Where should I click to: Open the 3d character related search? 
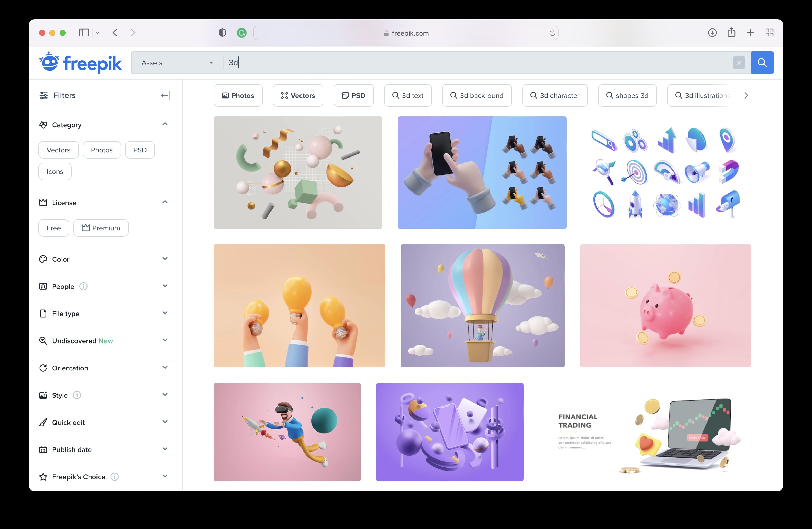[x=554, y=95]
